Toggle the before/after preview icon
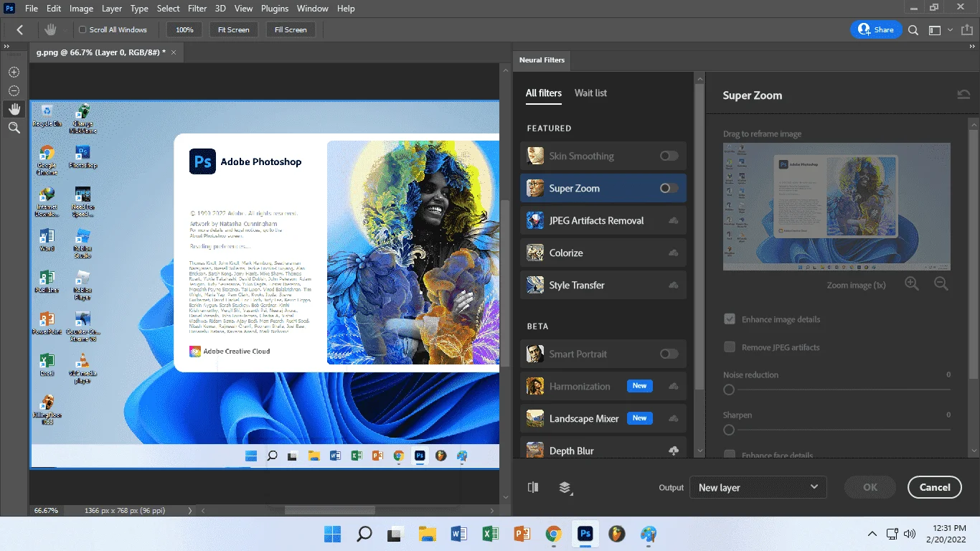Viewport: 980px width, 551px height. 532,487
